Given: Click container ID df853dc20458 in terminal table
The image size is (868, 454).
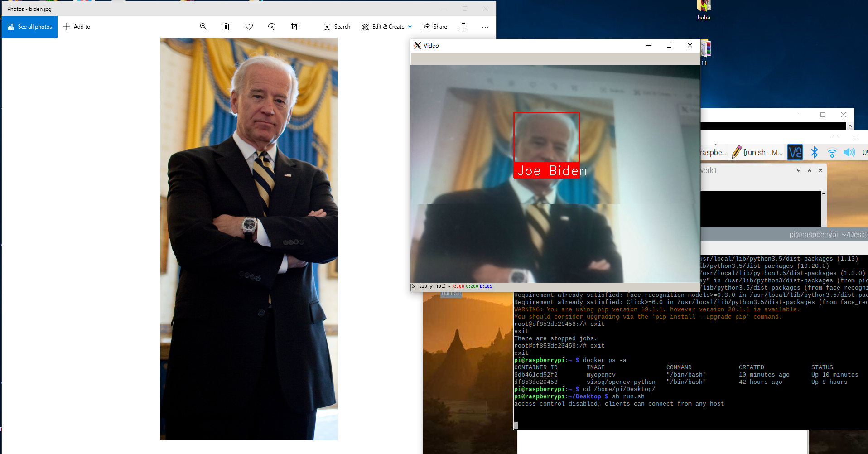Looking at the screenshot, I should tap(536, 382).
